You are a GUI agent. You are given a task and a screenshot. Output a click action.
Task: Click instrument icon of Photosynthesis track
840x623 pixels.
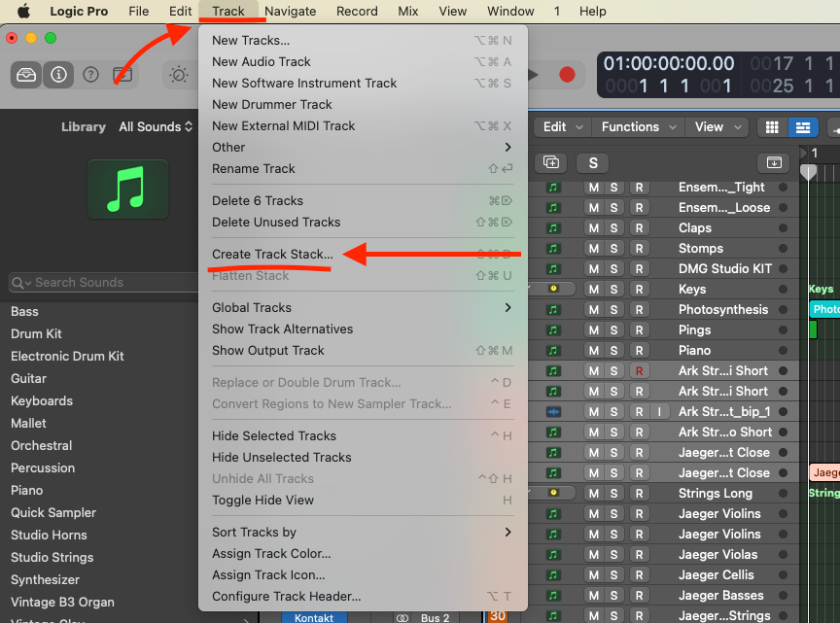coord(553,309)
